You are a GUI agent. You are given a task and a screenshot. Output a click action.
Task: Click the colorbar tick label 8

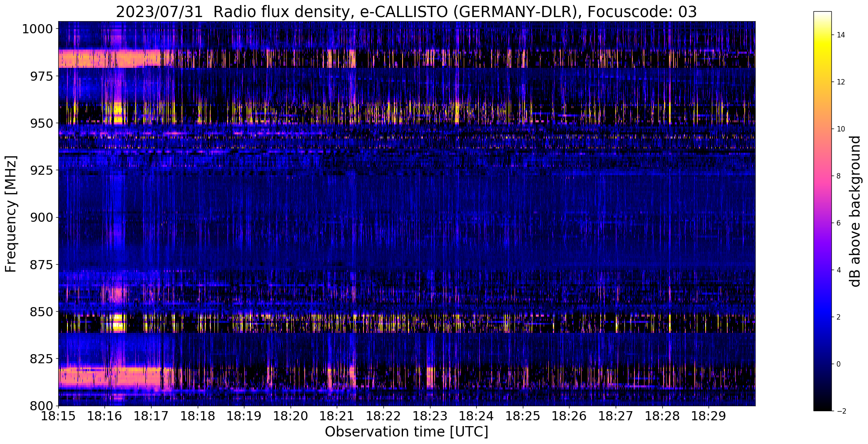(839, 176)
